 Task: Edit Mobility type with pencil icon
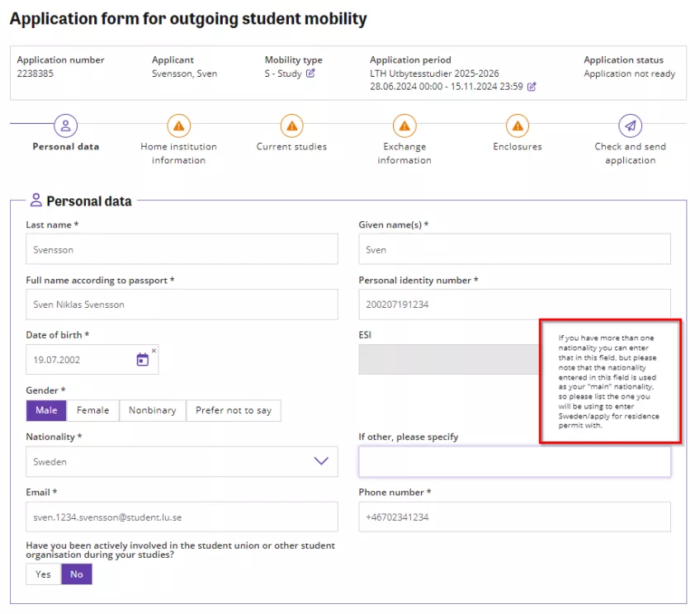point(311,73)
